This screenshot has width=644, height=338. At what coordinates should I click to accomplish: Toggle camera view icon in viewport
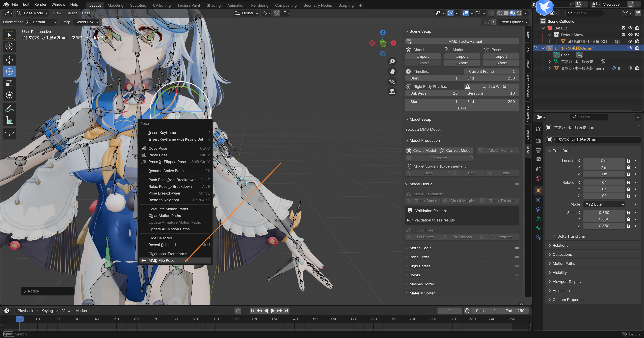[x=392, y=81]
